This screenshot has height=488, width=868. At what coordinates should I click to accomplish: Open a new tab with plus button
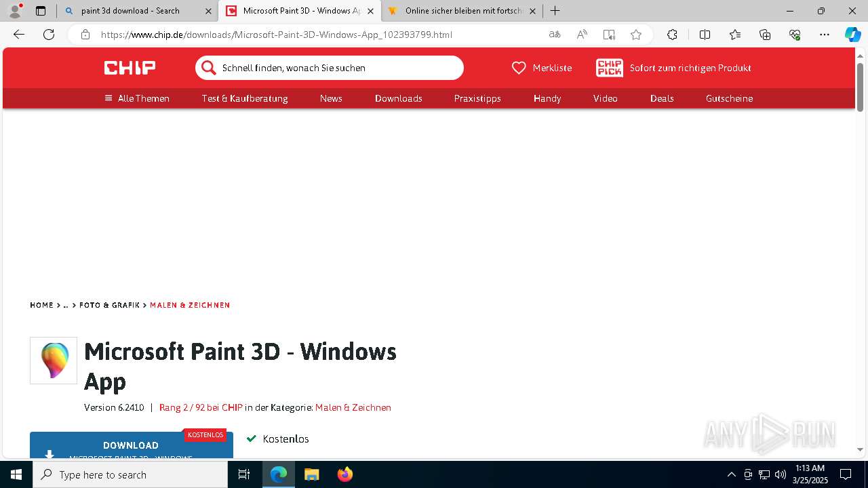[x=555, y=11]
